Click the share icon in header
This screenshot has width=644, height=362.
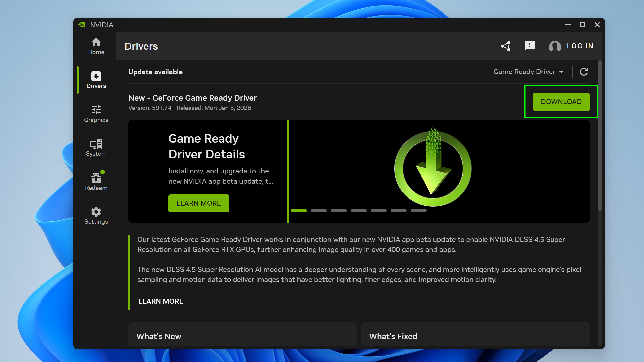click(506, 46)
